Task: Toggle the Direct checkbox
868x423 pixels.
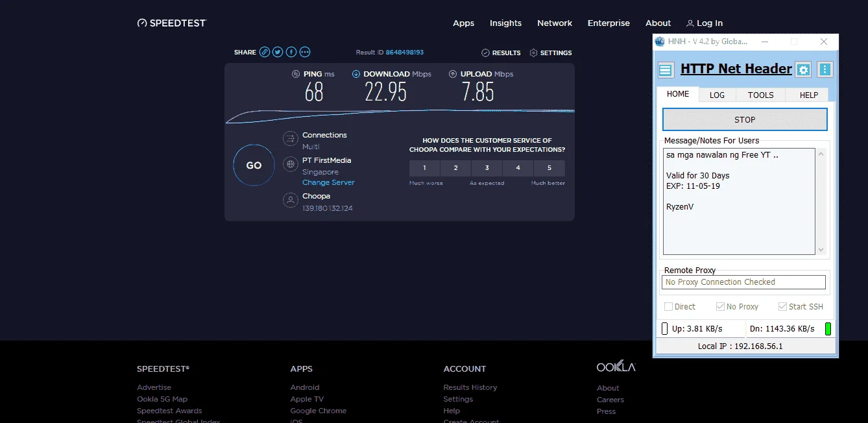Action: (668, 306)
